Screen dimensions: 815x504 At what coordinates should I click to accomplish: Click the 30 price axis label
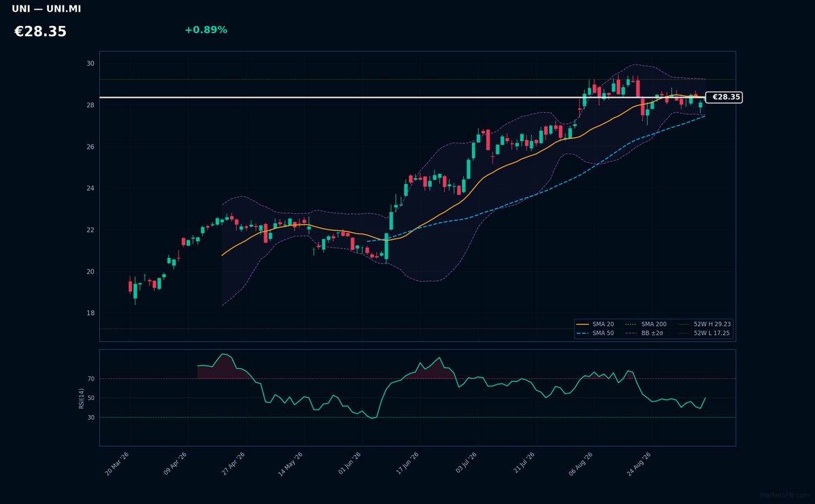pos(90,63)
